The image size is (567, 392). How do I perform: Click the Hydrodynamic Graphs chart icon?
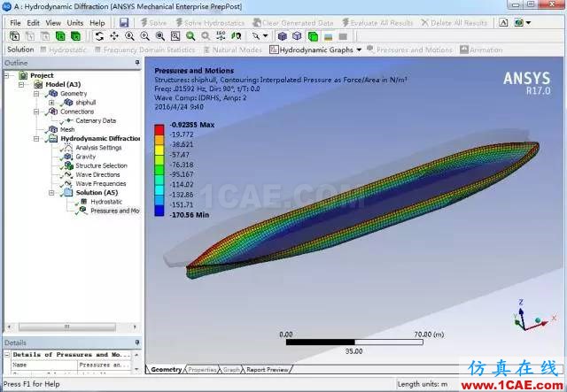tap(274, 50)
